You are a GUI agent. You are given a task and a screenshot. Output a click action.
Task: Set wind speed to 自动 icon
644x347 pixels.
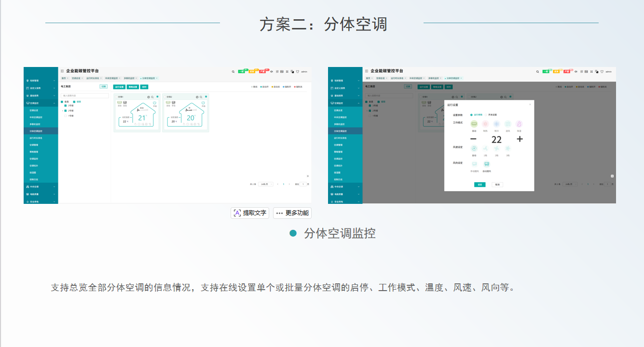[474, 148]
